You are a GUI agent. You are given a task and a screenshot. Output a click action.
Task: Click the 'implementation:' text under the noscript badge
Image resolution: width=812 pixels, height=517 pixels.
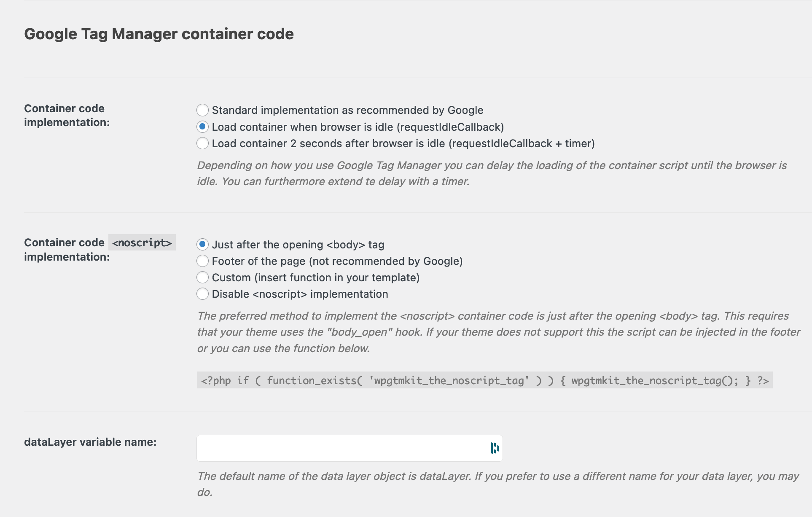pos(67,257)
